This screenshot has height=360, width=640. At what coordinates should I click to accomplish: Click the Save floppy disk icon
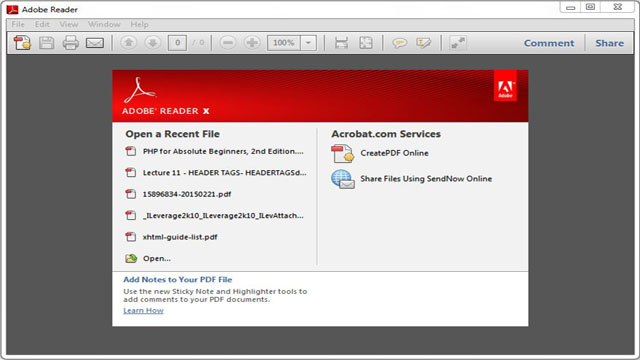point(47,43)
